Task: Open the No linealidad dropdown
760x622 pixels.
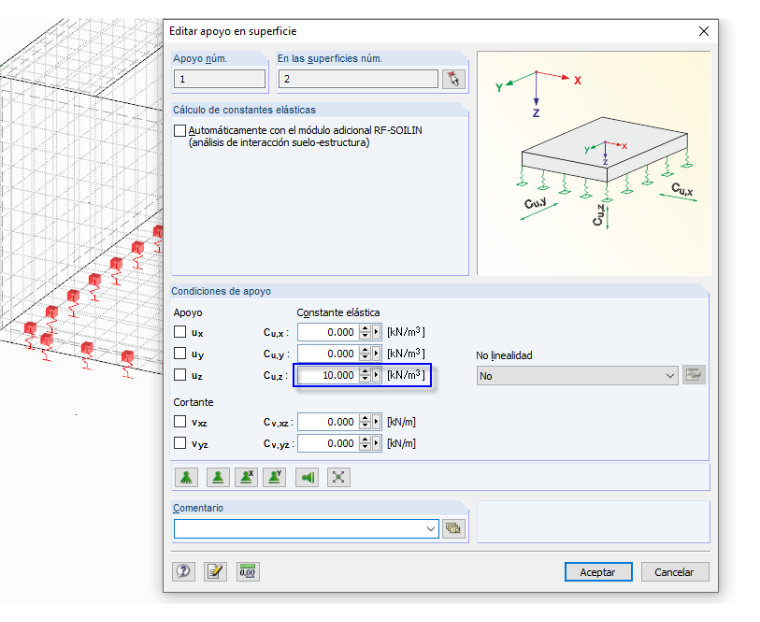Action: [x=577, y=376]
